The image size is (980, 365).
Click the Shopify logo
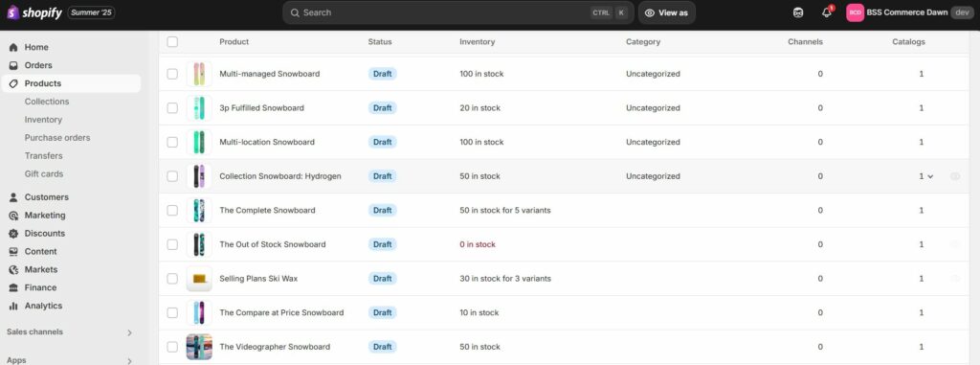click(x=34, y=12)
